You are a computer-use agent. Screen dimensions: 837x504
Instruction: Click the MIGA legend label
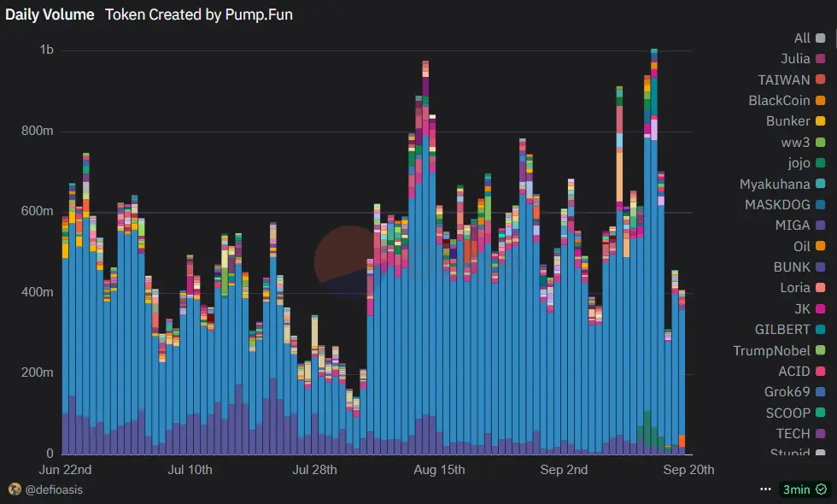(x=793, y=226)
